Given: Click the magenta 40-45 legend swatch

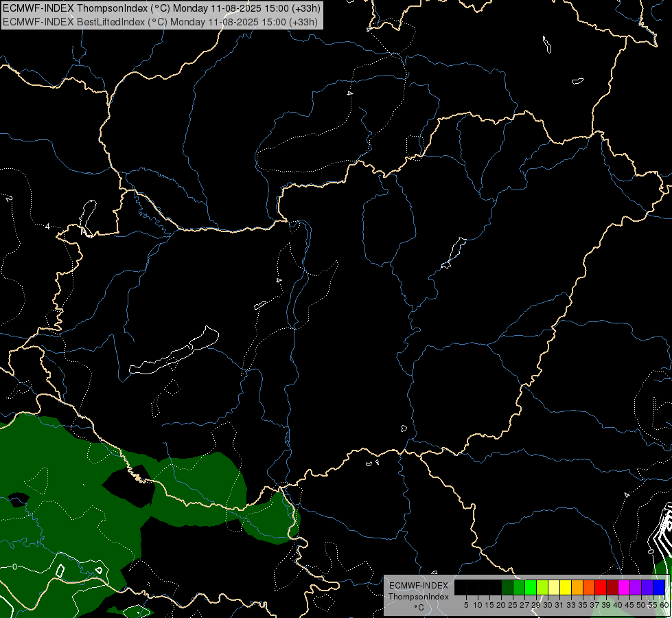Looking at the screenshot, I should 625,587.
